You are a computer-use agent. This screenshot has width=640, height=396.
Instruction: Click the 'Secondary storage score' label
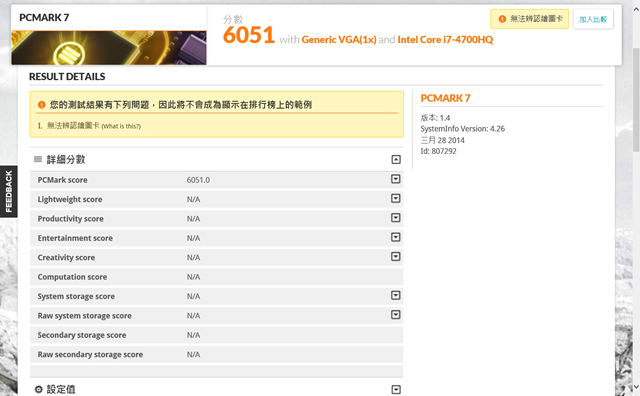click(82, 335)
